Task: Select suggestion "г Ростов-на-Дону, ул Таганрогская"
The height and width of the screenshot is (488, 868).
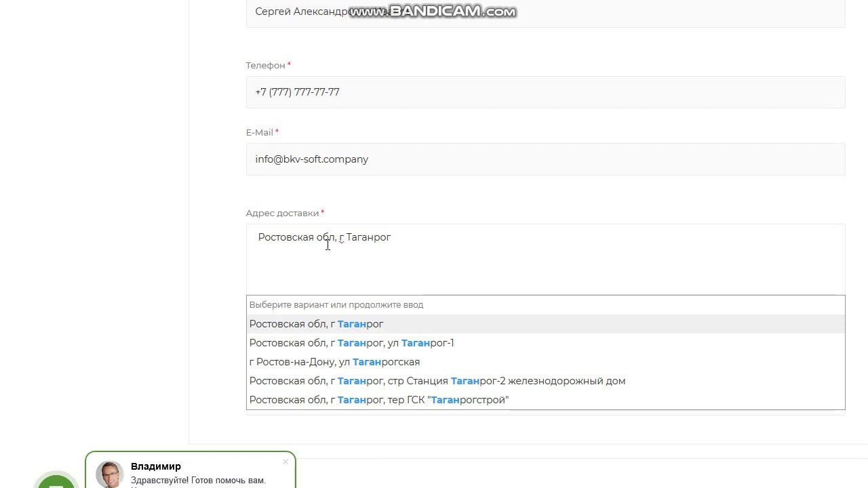Action: tap(545, 362)
